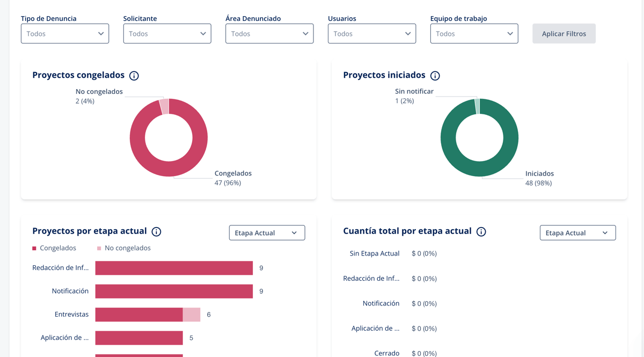Click the Redacción de Inf... bar
Screen dimensions: 644x357
(x=174, y=268)
